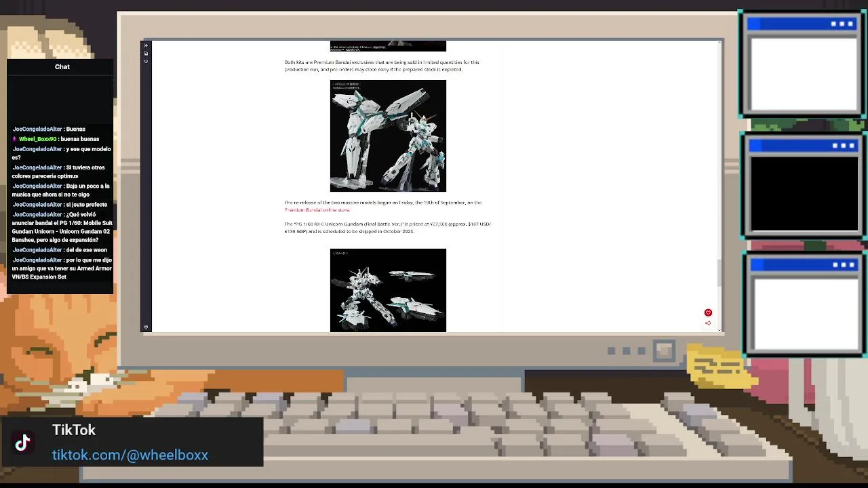Click the chat message "y ese que modelo es?"

pyautogui.click(x=61, y=153)
